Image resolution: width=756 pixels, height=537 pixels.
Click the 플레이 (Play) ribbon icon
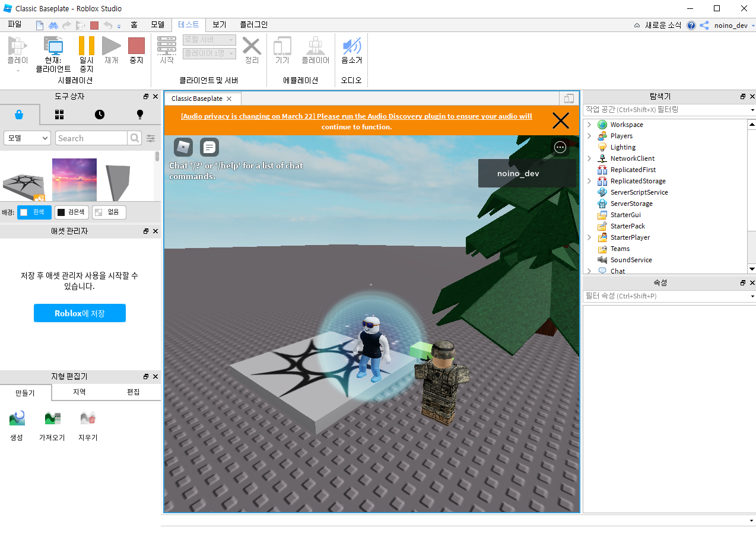click(x=17, y=46)
